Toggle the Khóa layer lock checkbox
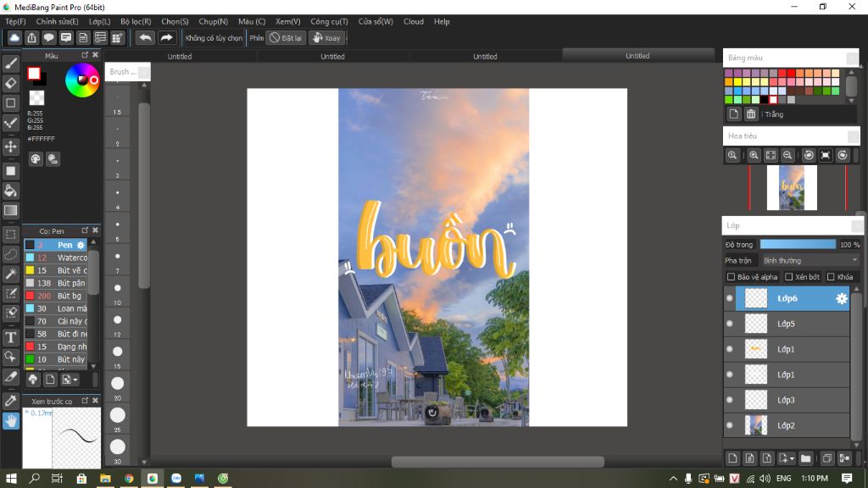This screenshot has height=488, width=868. click(x=831, y=277)
